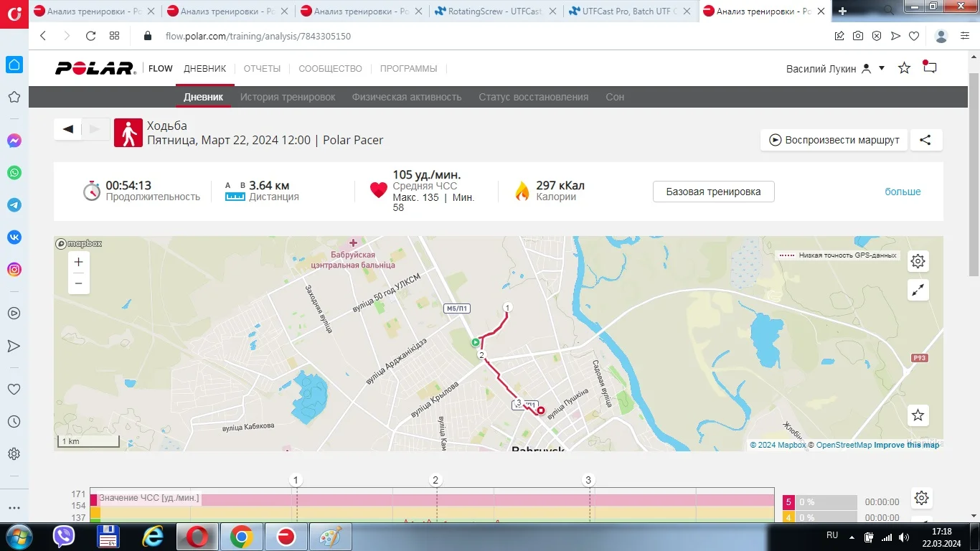Open Paint from the taskbar
The width and height of the screenshot is (980, 551).
(330, 537)
